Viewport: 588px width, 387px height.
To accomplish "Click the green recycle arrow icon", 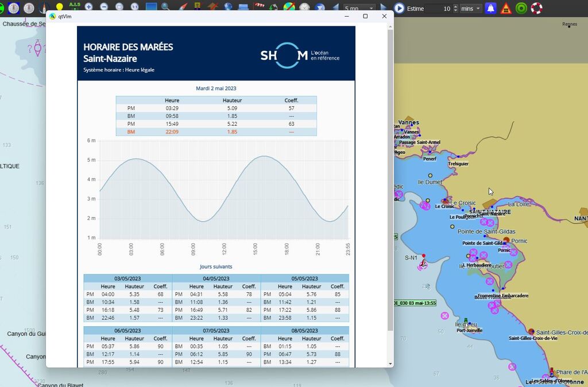I will 274,7.
